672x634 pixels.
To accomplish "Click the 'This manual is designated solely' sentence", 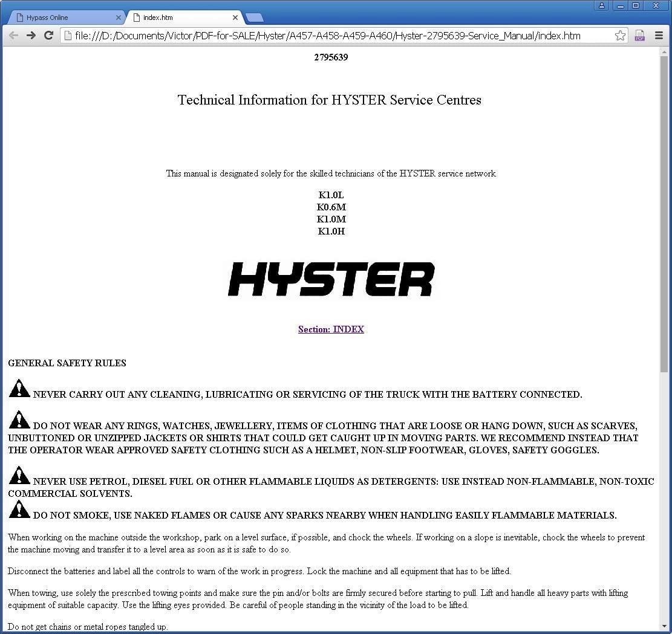I will coord(331,173).
